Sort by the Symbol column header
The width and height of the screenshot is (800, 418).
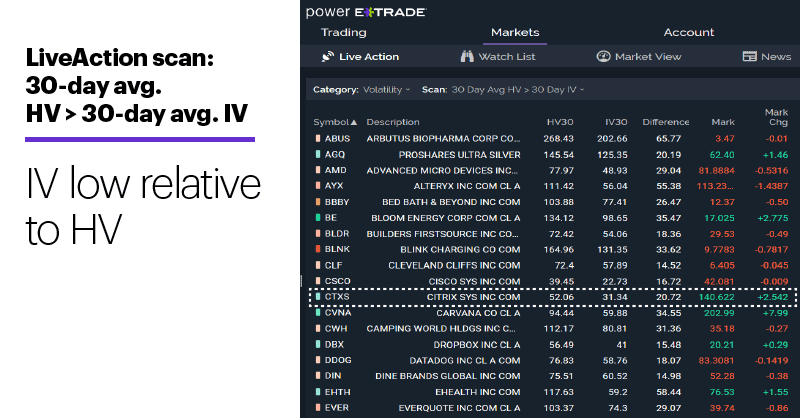click(335, 122)
